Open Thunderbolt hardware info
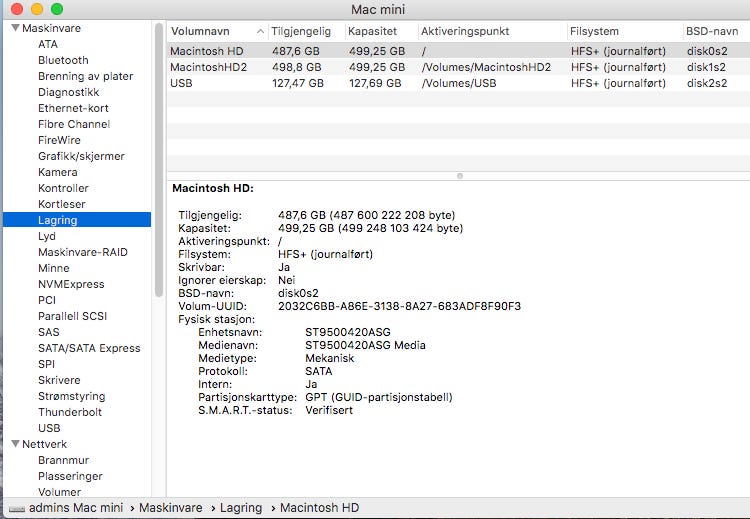The height and width of the screenshot is (519, 750). (x=70, y=412)
